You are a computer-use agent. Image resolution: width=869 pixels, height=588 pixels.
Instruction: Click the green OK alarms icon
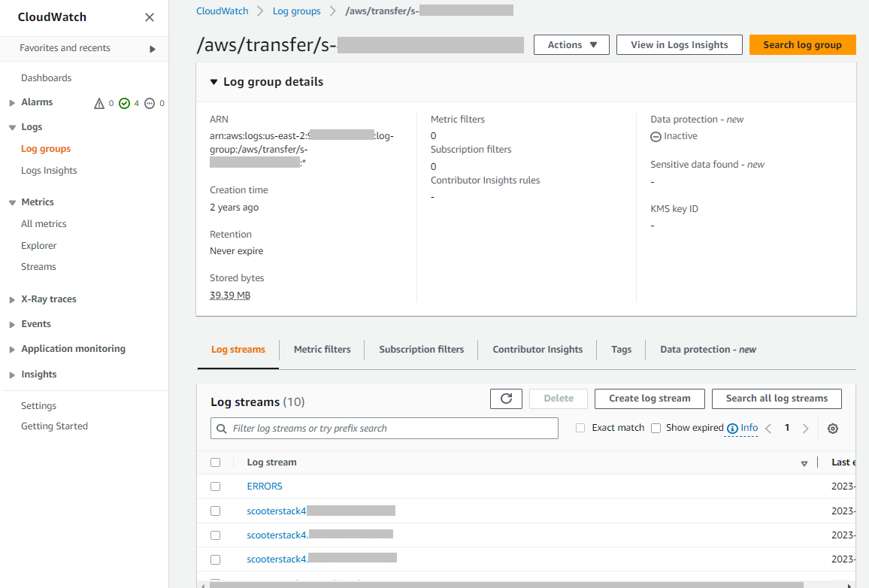(x=124, y=103)
